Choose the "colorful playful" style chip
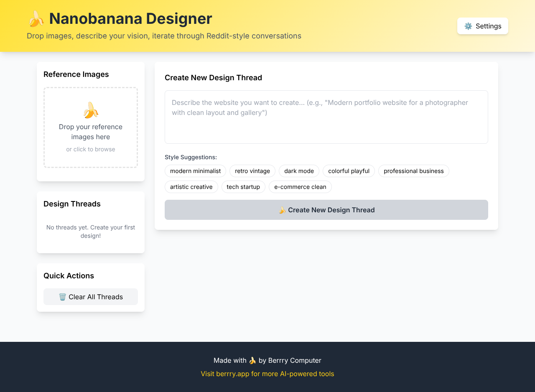 [349, 171]
